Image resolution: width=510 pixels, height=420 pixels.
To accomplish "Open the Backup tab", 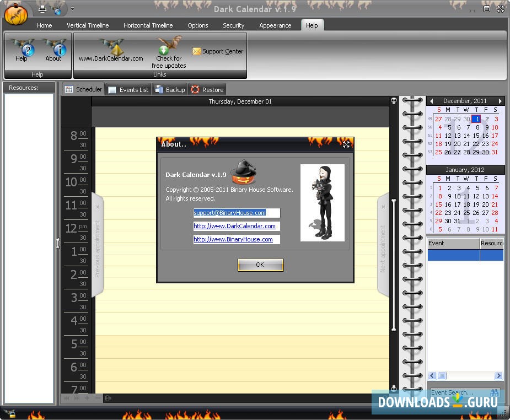I will tap(170, 90).
